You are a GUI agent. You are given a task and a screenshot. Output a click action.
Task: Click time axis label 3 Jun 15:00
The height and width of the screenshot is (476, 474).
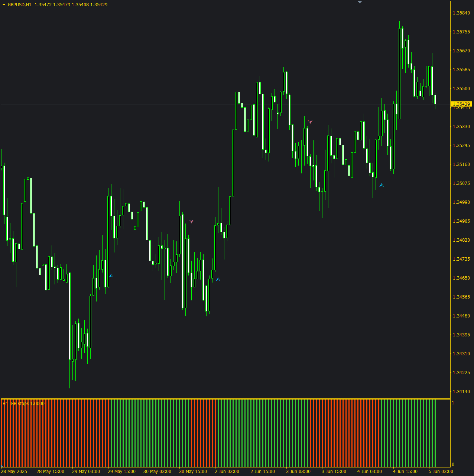click(334, 472)
